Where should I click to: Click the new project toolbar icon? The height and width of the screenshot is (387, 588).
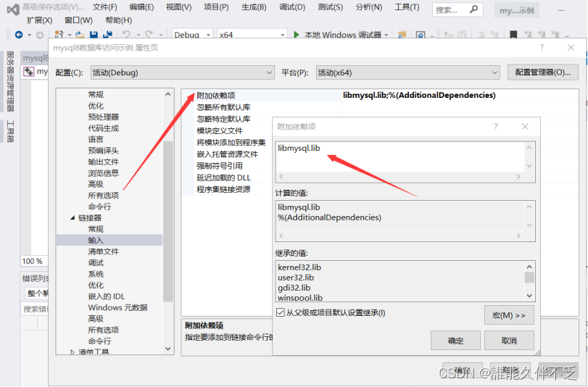(x=59, y=35)
